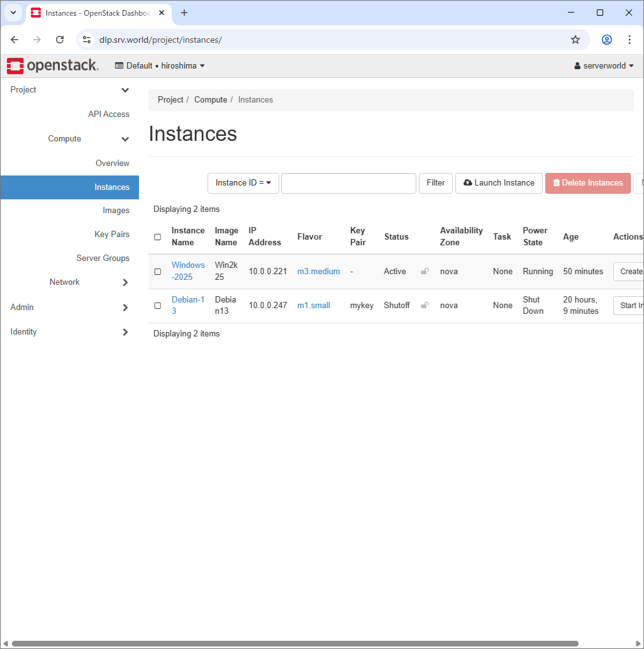This screenshot has height=649, width=644.
Task: Click the OpenStack logo in the header
Action: pos(53,65)
